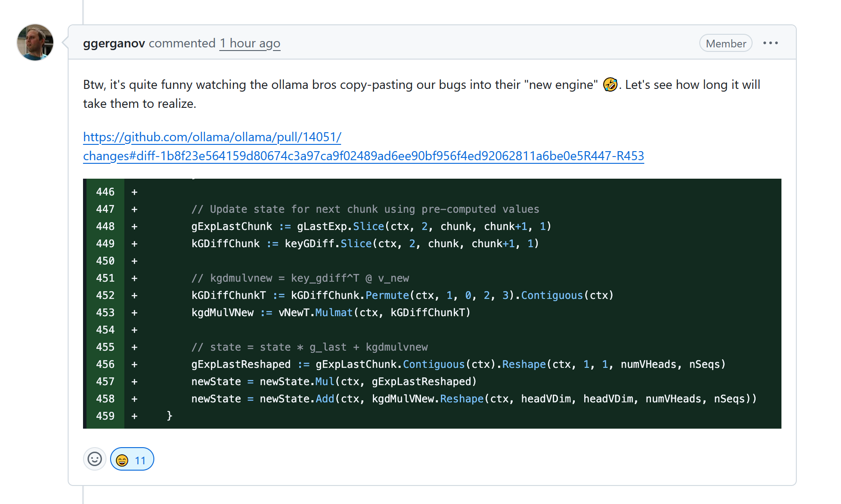Click the Member badge label
Screen dimensions: 841x504
(x=725, y=43)
